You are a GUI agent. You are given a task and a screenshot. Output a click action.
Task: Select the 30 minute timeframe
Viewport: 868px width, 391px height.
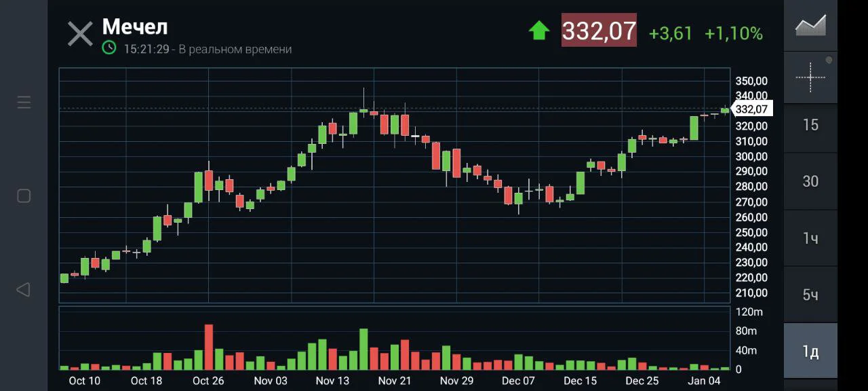pyautogui.click(x=810, y=181)
